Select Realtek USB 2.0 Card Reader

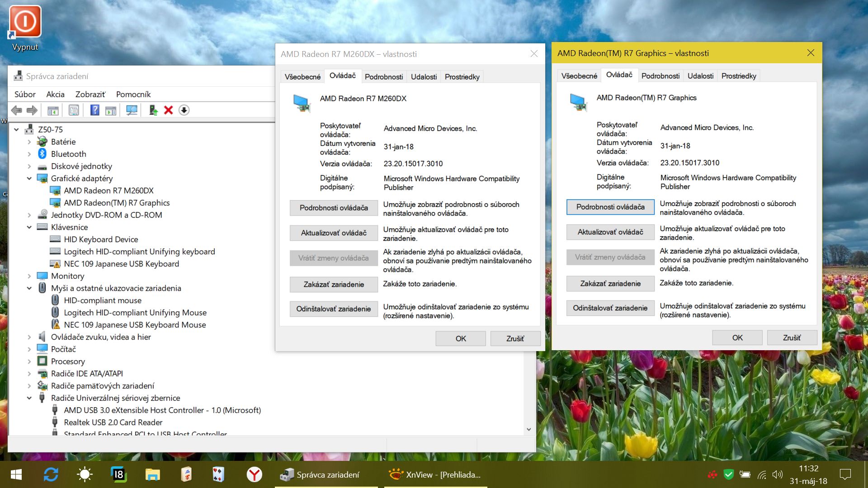[x=113, y=422]
